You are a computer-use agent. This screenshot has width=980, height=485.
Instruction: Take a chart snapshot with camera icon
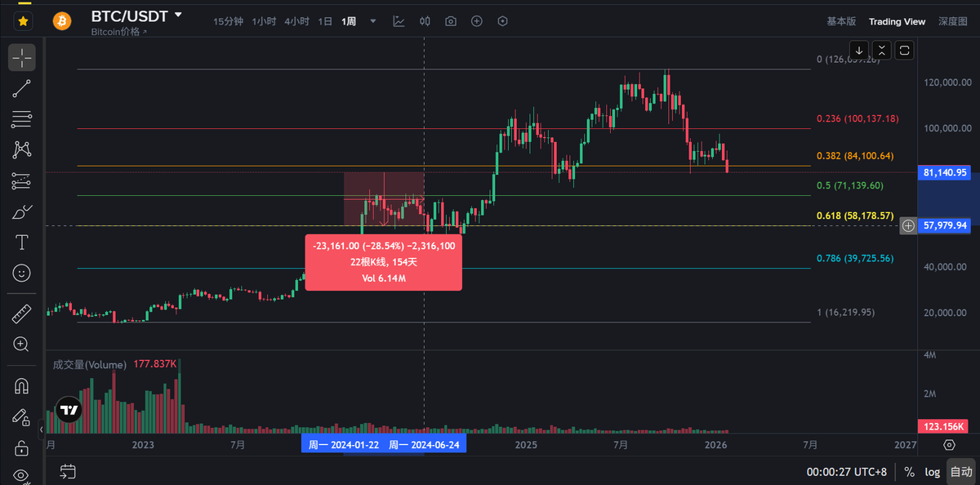point(451,21)
